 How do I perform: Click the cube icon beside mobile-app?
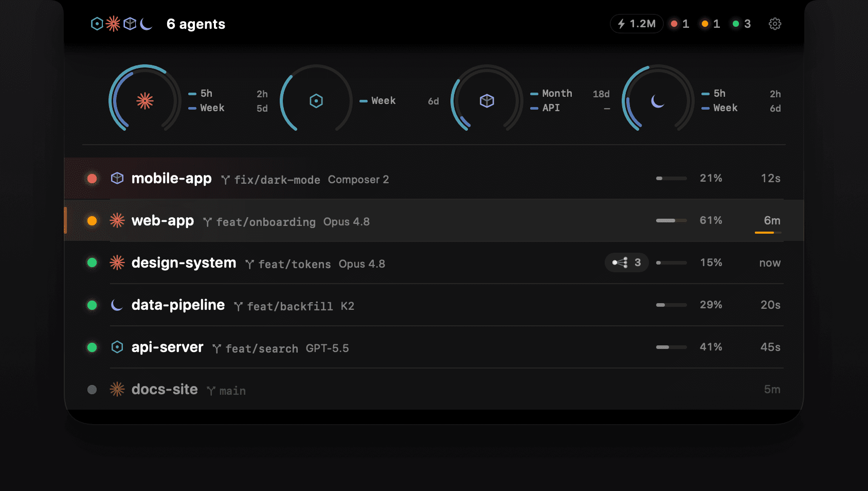pyautogui.click(x=117, y=178)
